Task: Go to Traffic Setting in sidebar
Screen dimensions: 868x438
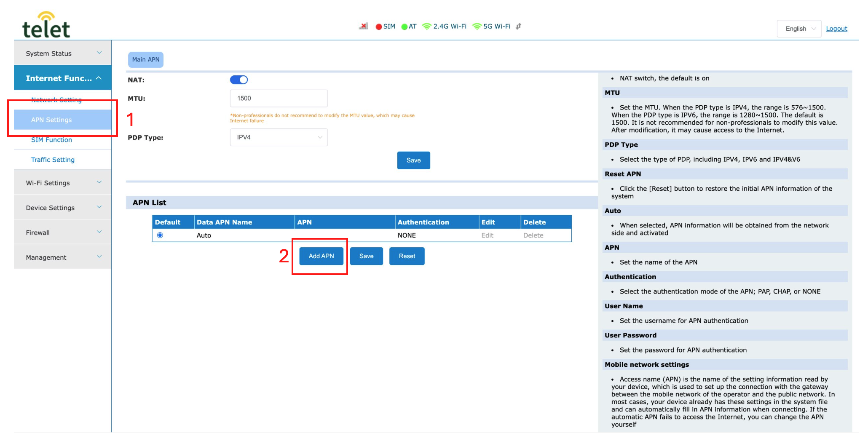Action: coord(53,160)
